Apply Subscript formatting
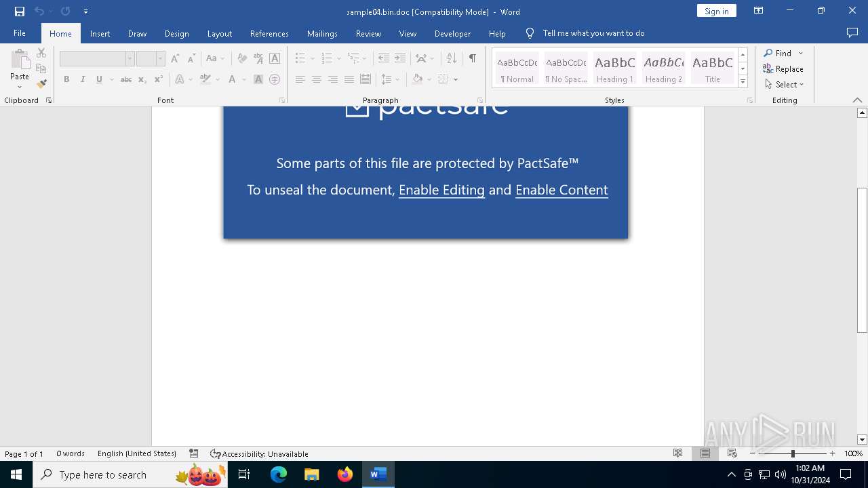 point(142,79)
